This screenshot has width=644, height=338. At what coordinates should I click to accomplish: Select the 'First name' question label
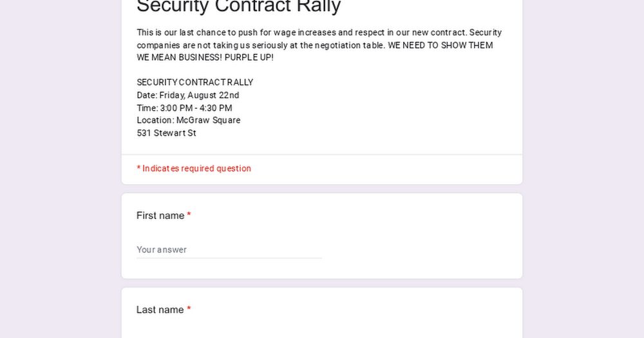click(160, 216)
